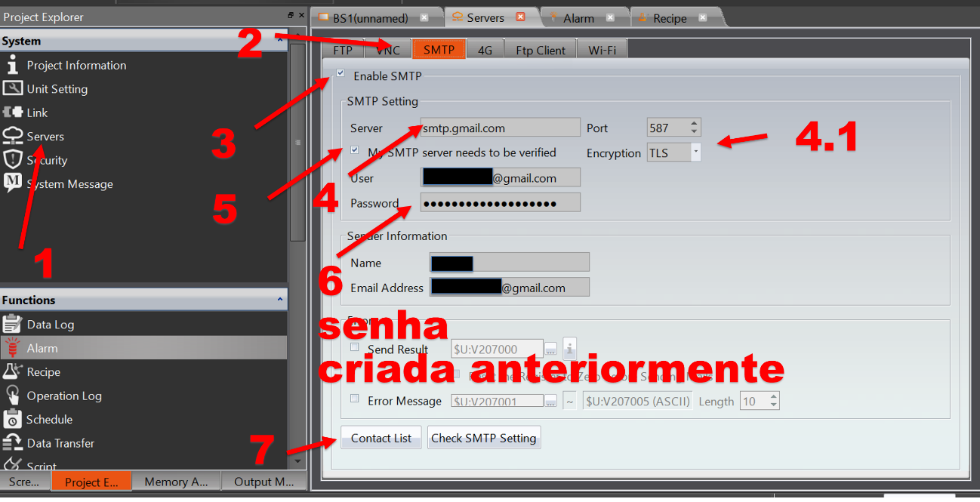Close the Project Explorer panel
The width and height of the screenshot is (980, 502).
302,15
